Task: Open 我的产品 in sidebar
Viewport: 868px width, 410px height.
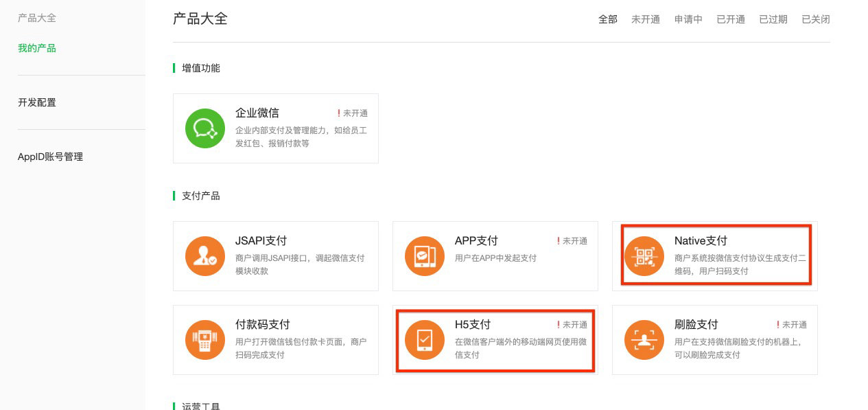Action: tap(37, 48)
